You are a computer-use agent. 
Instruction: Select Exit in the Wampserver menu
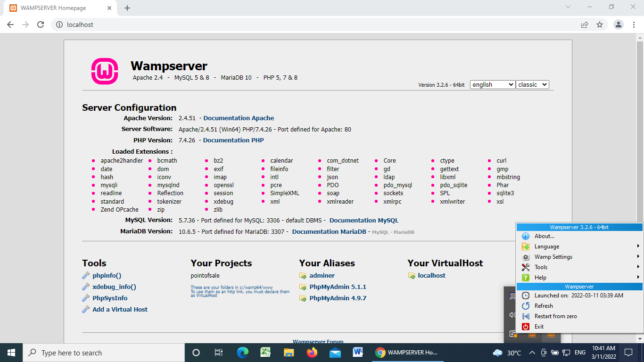(x=580, y=327)
